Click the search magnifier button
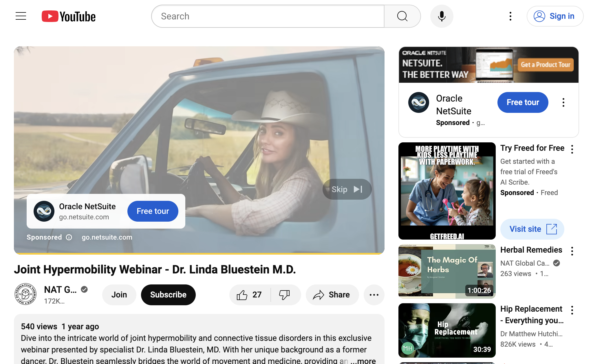The image size is (593, 364). tap(402, 16)
